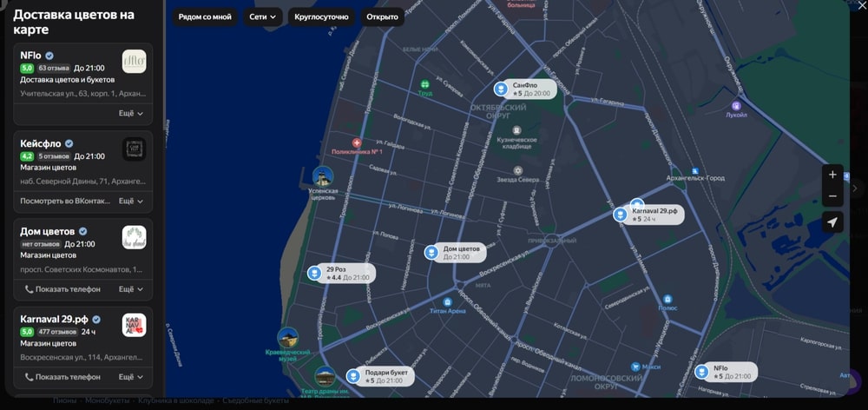The image size is (868, 410).
Task: Select the NFlo pin on the map
Action: [702, 372]
